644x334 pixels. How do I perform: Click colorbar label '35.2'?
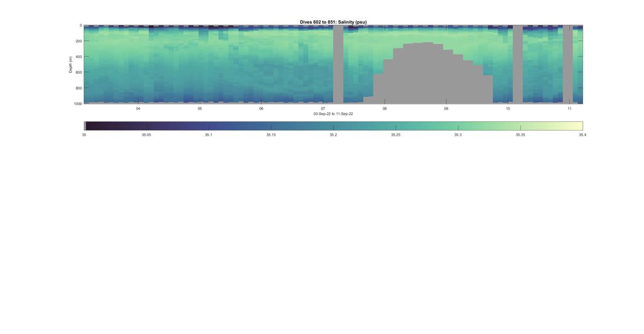tap(333, 135)
